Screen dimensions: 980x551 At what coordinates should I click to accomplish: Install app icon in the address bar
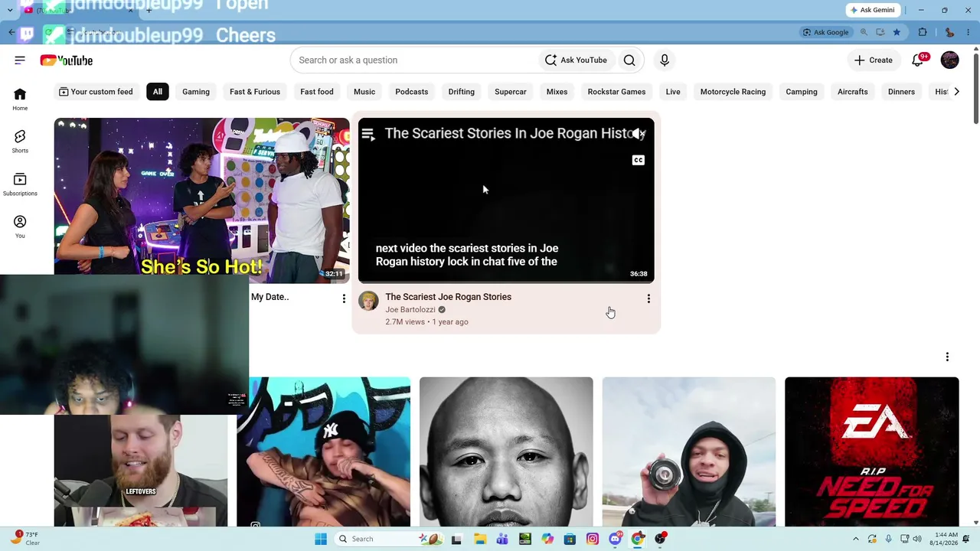(x=880, y=32)
